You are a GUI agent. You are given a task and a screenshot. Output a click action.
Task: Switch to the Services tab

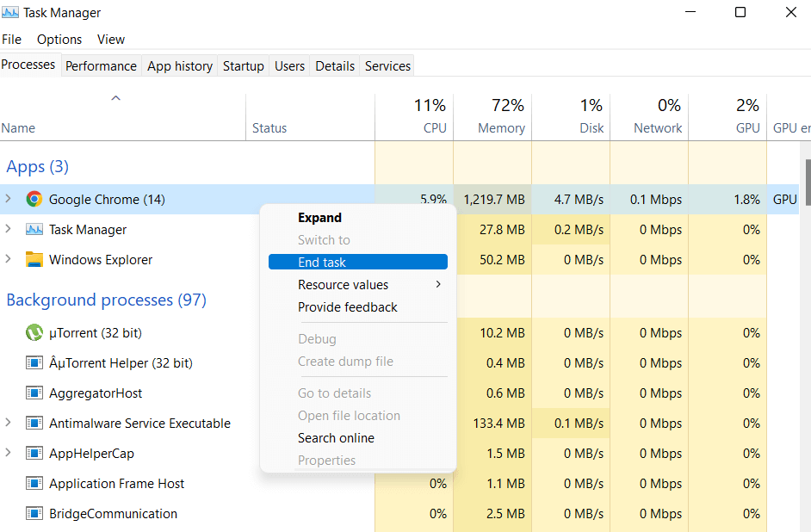pos(387,65)
